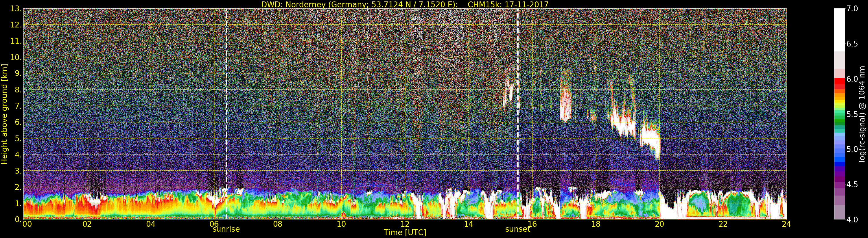Click the 'Height above ground [km]' axis label

(4, 114)
